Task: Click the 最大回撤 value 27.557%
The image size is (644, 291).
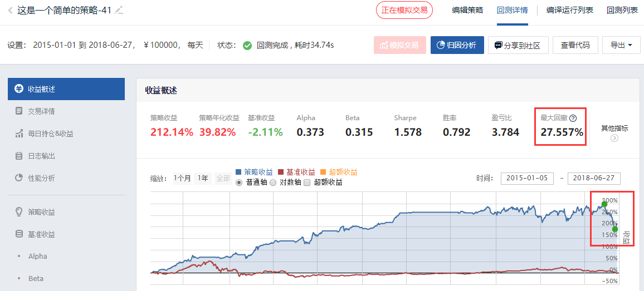Action: pyautogui.click(x=562, y=132)
